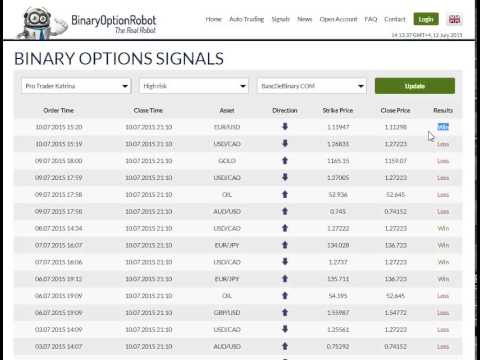
Task: Open the Open Account navigation item
Action: (x=338, y=19)
